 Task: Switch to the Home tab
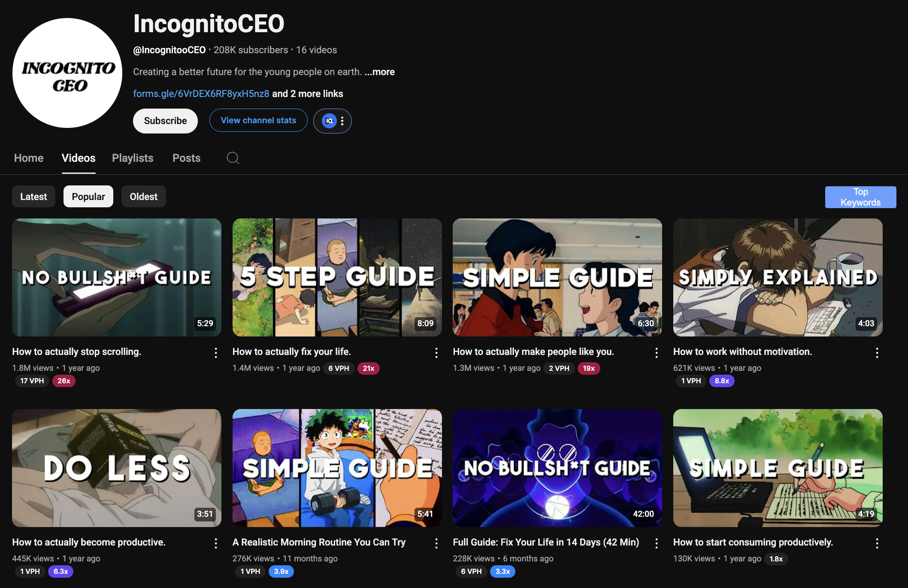[x=29, y=158]
